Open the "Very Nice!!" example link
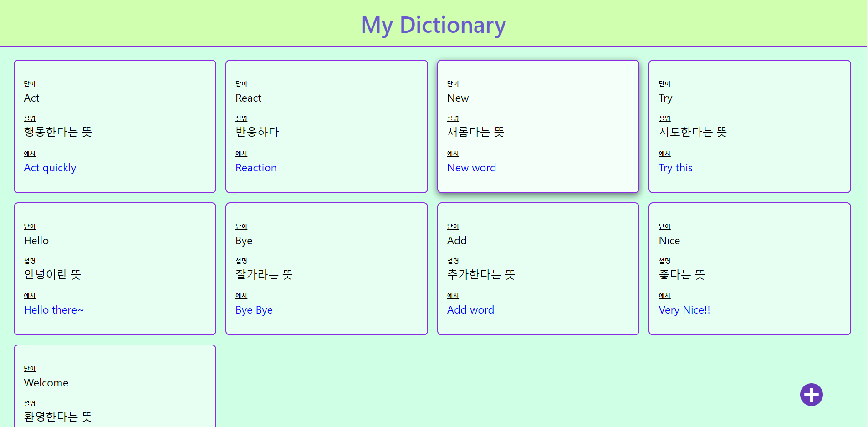The height and width of the screenshot is (427, 868). point(684,309)
